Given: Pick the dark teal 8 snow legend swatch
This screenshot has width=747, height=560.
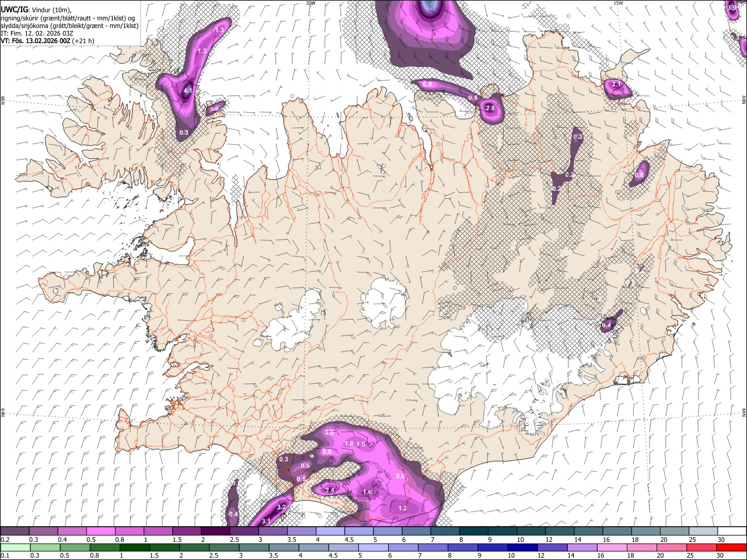Looking at the screenshot, I should [474, 531].
